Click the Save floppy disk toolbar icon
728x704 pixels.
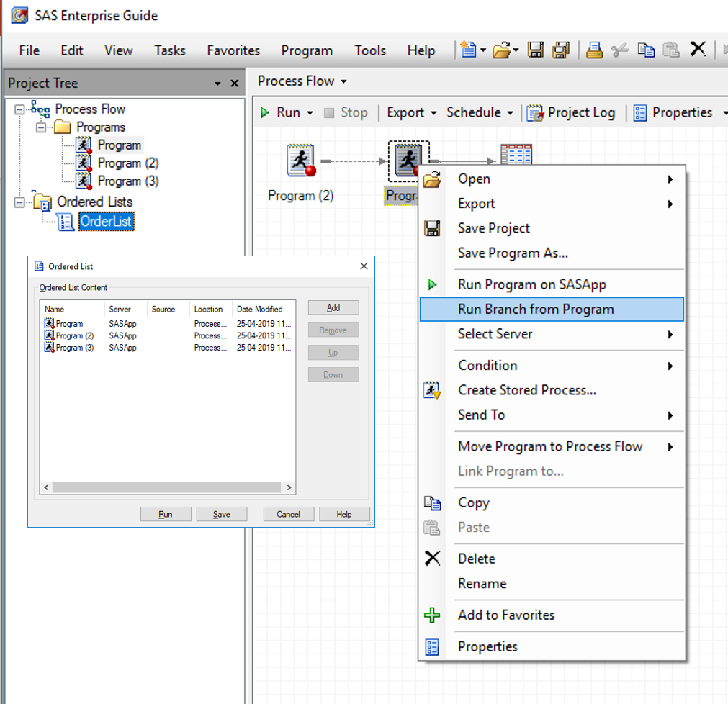[535, 50]
